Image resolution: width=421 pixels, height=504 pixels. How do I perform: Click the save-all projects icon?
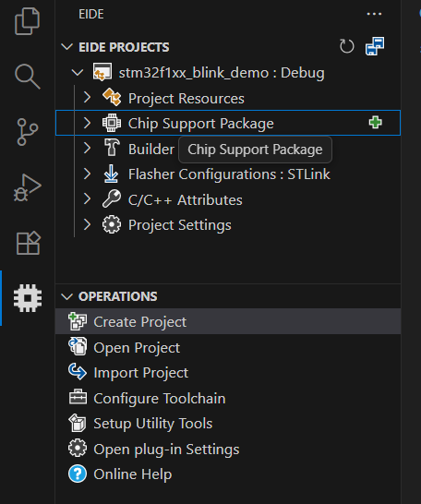375,46
